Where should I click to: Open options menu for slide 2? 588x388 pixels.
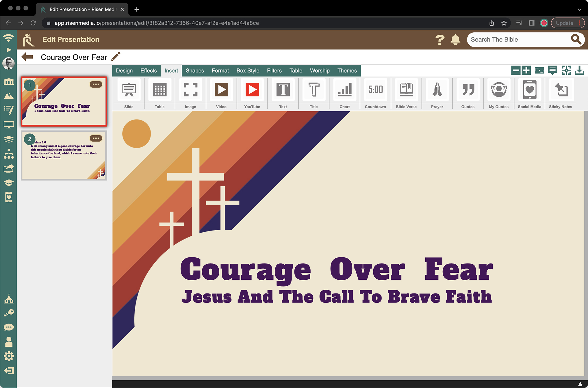point(96,138)
